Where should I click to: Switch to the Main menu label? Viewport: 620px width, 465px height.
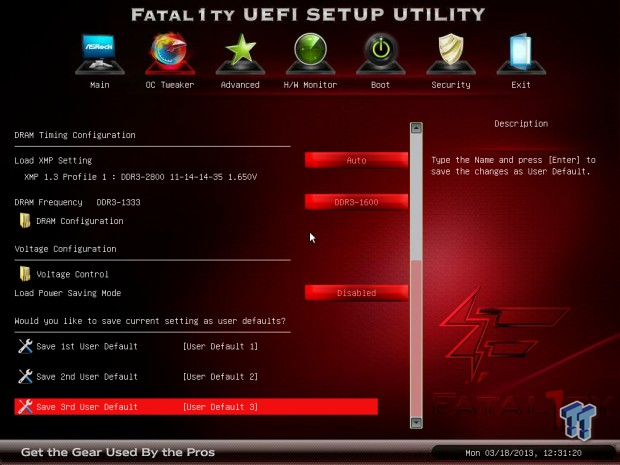pyautogui.click(x=100, y=85)
